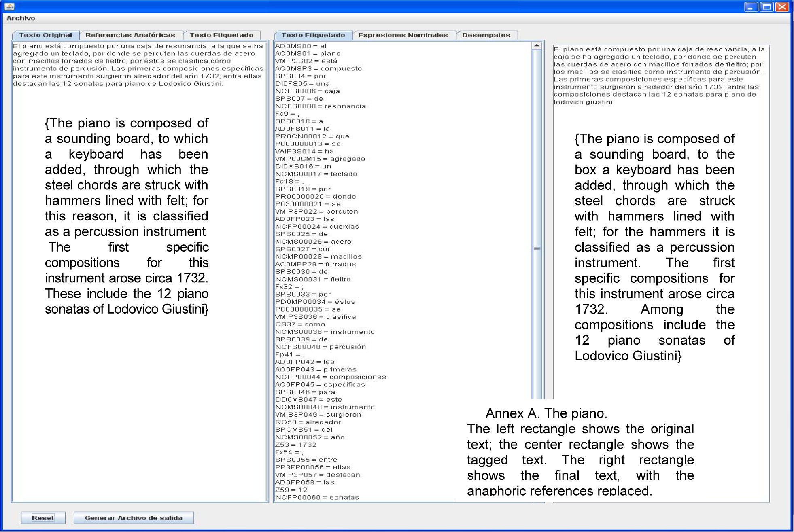Image resolution: width=794 pixels, height=532 pixels.
Task: Select the 'PD0MP00034 = éstos' tagged line
Action: click(x=315, y=302)
